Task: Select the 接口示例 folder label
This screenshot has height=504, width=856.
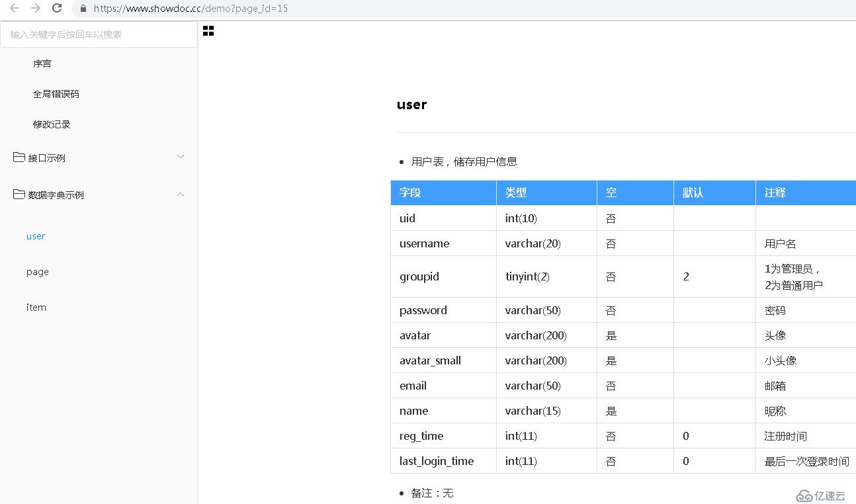Action: tap(46, 158)
